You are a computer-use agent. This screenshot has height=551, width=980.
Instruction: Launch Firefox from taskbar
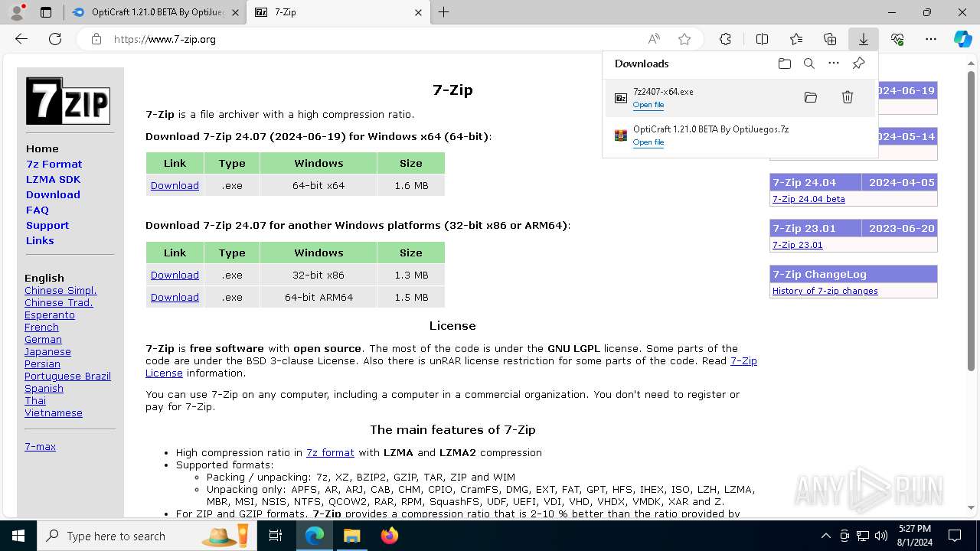point(389,536)
